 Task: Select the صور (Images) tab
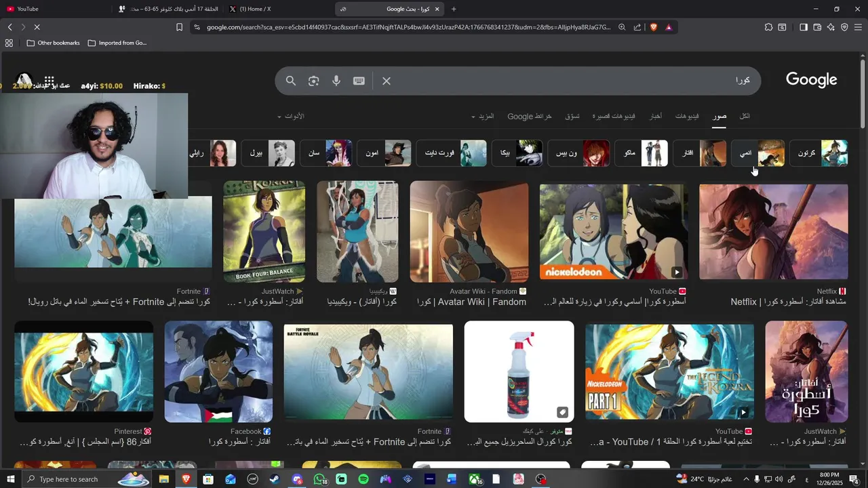tap(719, 116)
